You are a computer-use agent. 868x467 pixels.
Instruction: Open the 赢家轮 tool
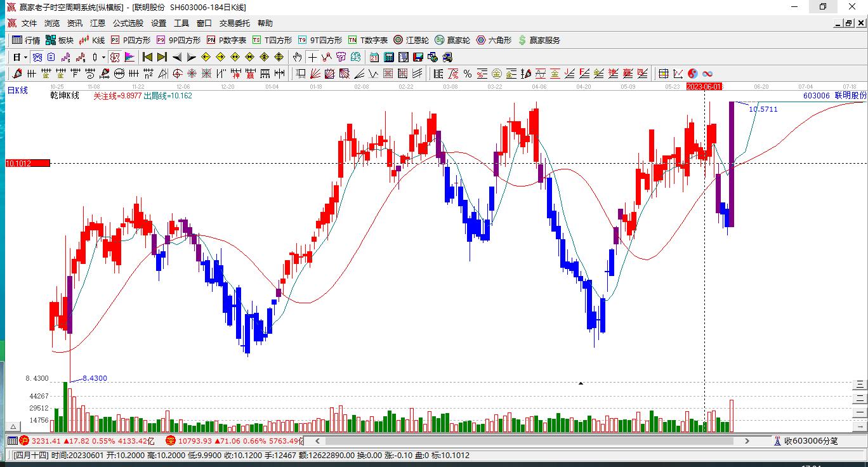point(452,40)
